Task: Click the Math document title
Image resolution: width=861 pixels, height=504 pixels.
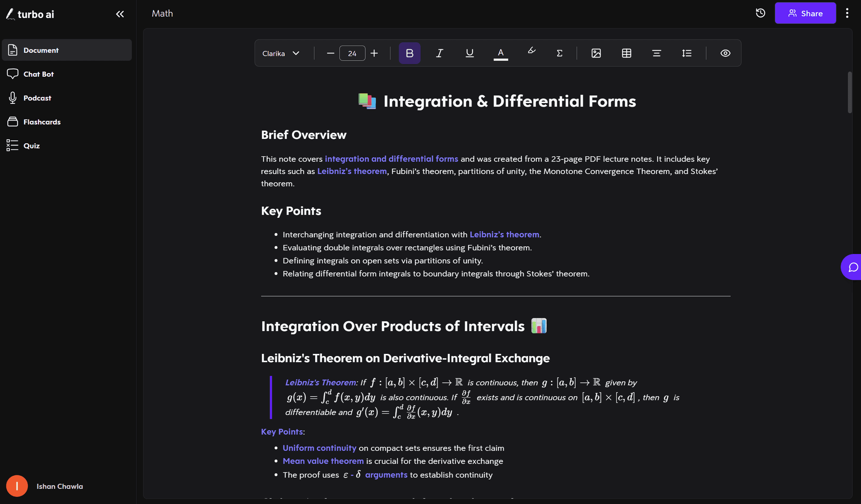Action: pos(162,13)
